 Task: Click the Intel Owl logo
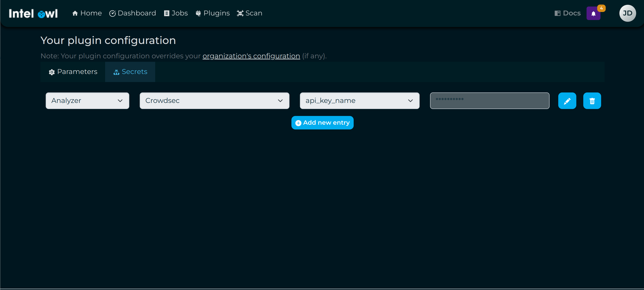(x=33, y=13)
